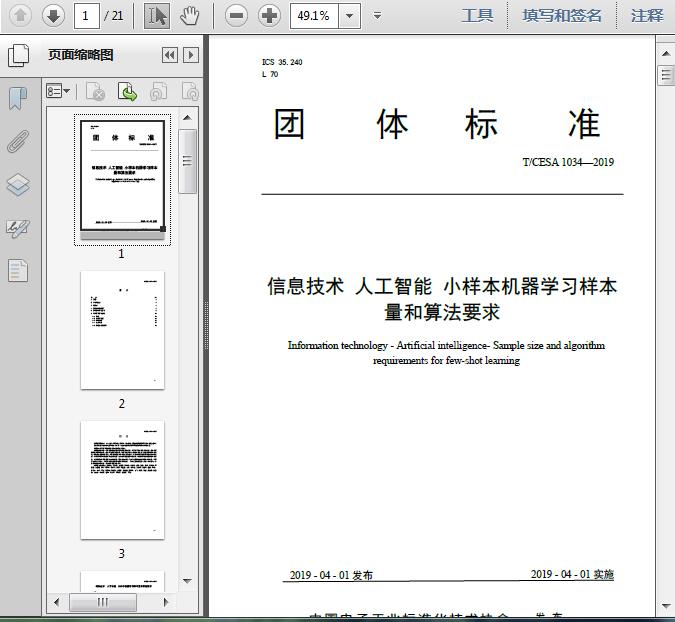
Task: Select page 3 thumbnail
Action: pos(122,480)
